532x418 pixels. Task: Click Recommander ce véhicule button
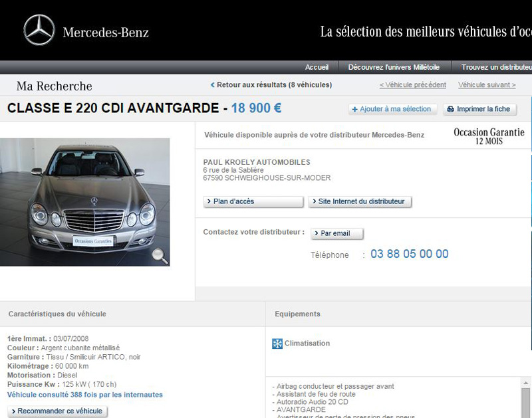pos(57,411)
